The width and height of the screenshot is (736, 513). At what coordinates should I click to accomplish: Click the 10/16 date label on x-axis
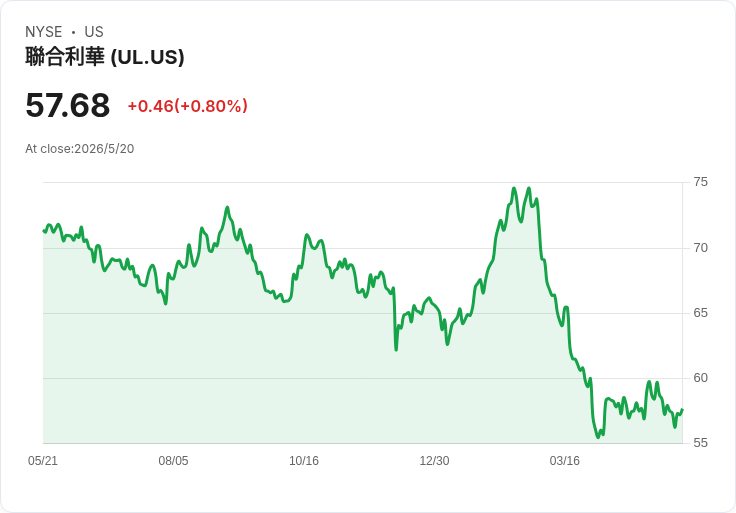pos(304,461)
